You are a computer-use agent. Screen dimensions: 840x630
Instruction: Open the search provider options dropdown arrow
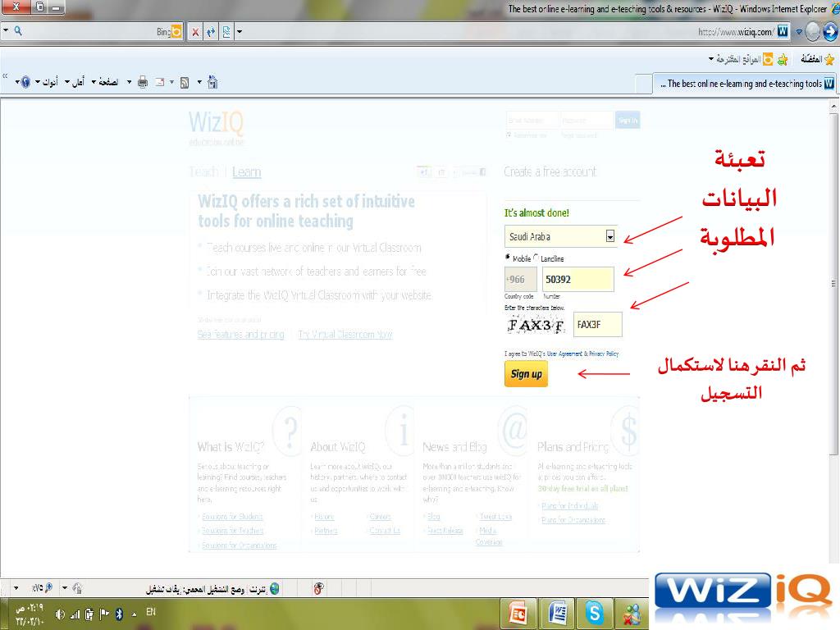(x=6, y=31)
